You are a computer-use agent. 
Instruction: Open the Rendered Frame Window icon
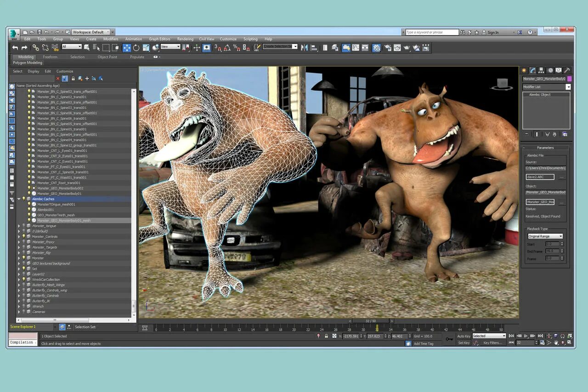coord(397,47)
